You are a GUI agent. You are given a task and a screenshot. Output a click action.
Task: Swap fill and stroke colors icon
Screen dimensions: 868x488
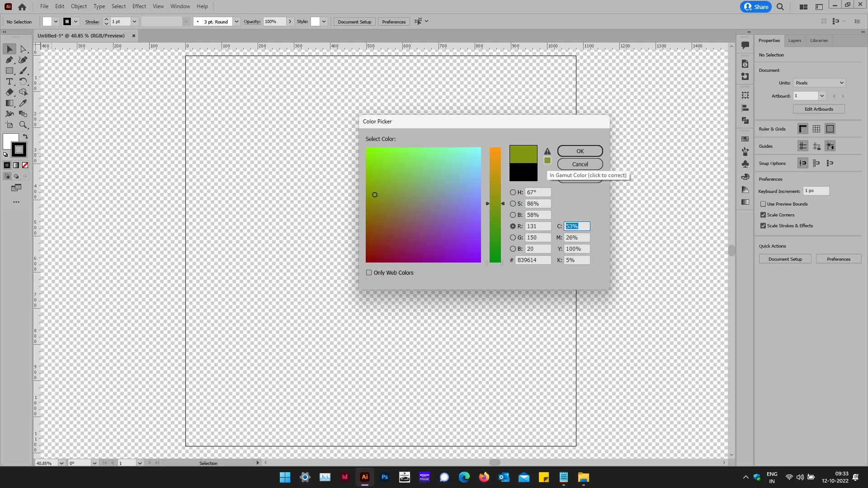click(26, 136)
